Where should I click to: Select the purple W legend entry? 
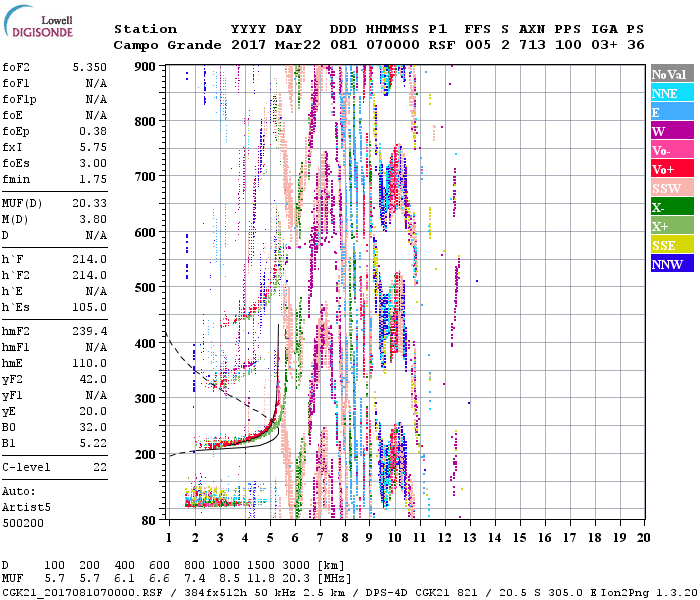670,131
